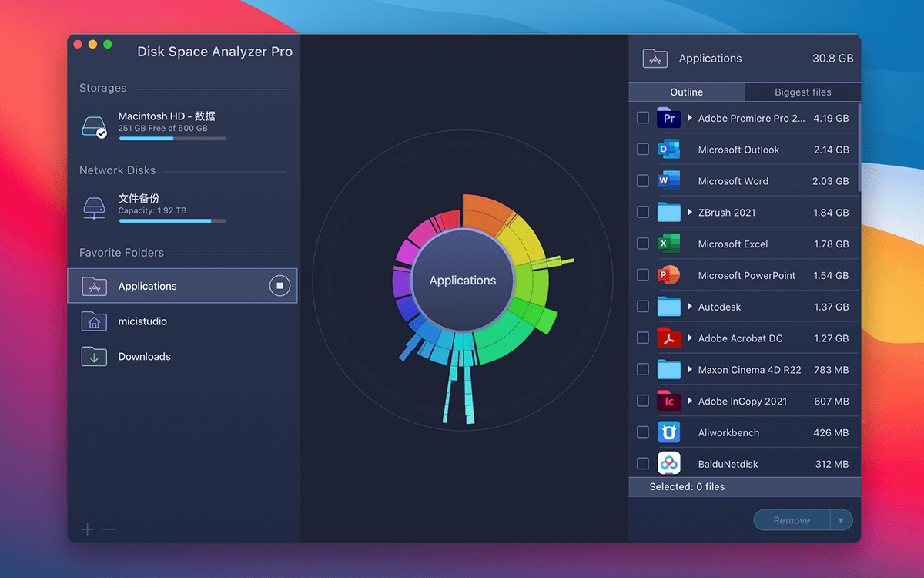Viewport: 924px width, 578px height.
Task: Expand the Adobe InCopy 2021 row
Action: [690, 401]
